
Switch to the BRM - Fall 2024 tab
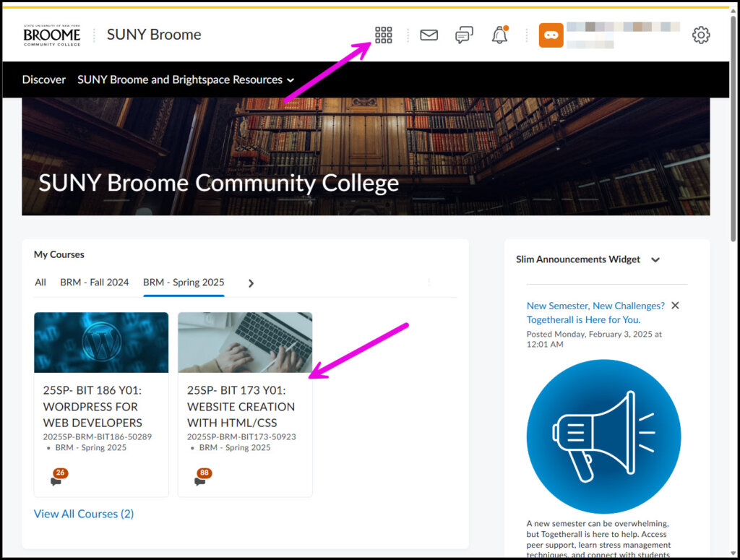click(x=95, y=282)
